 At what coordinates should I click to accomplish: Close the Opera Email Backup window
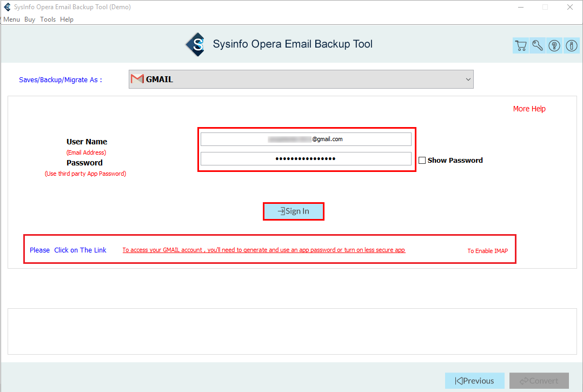569,7
